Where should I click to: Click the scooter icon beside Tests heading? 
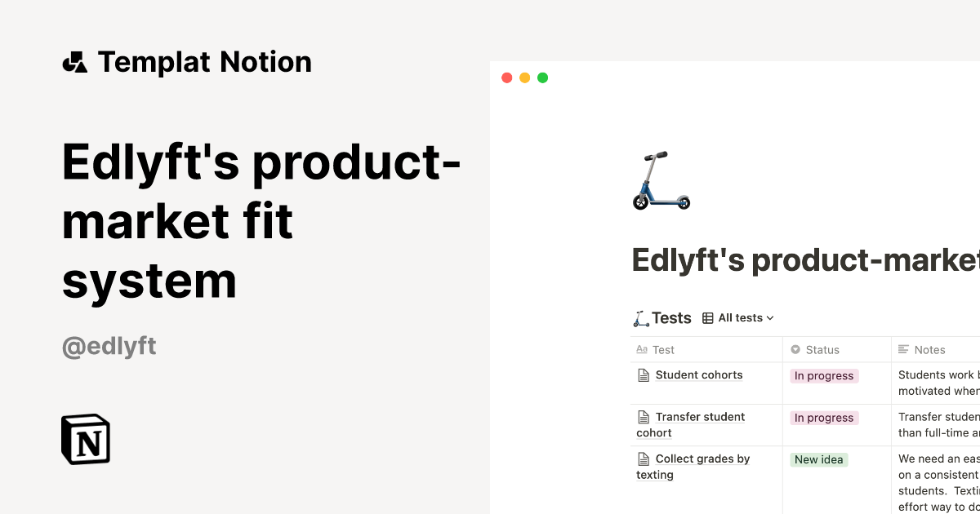[642, 317]
